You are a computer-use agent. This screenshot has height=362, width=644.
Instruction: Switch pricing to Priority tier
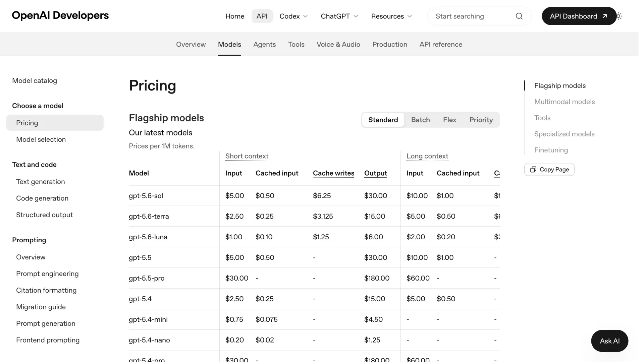481,120
